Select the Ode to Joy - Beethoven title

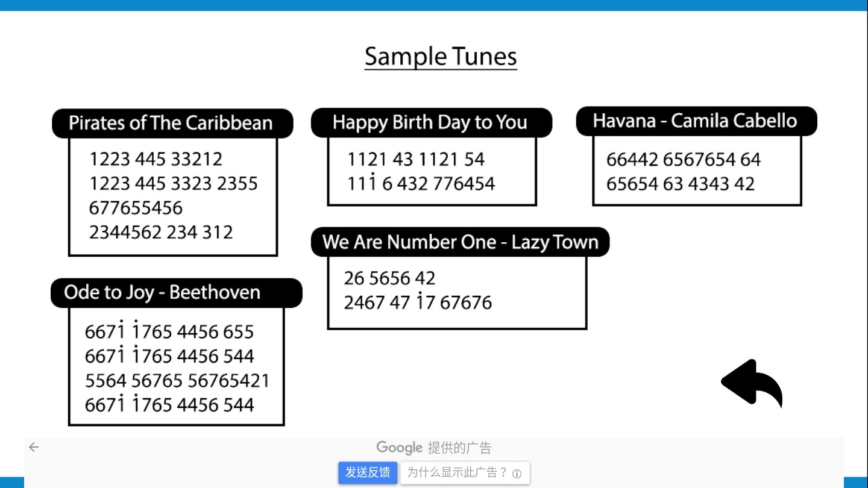(176, 293)
